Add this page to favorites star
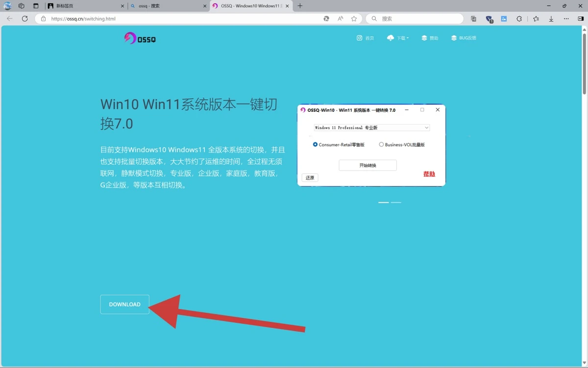The height and width of the screenshot is (368, 588). tap(354, 19)
